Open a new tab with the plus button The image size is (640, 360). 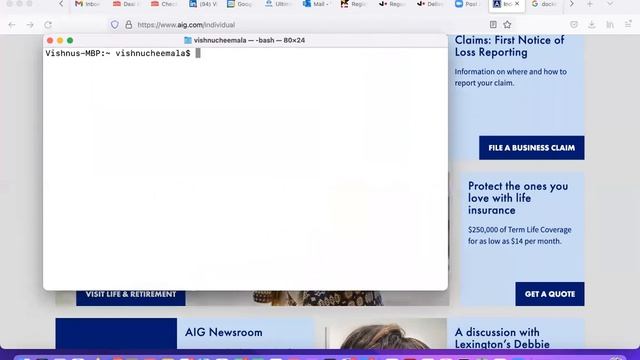click(590, 4)
